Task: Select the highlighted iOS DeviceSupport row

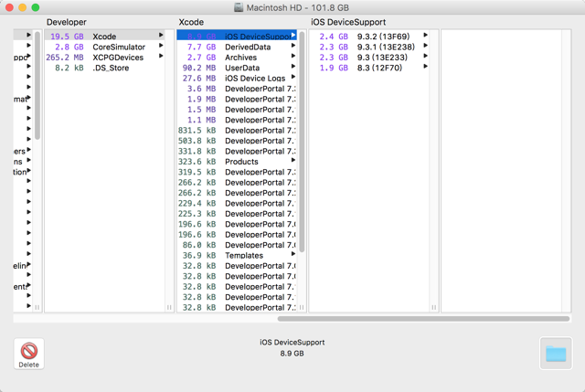Action: click(237, 37)
